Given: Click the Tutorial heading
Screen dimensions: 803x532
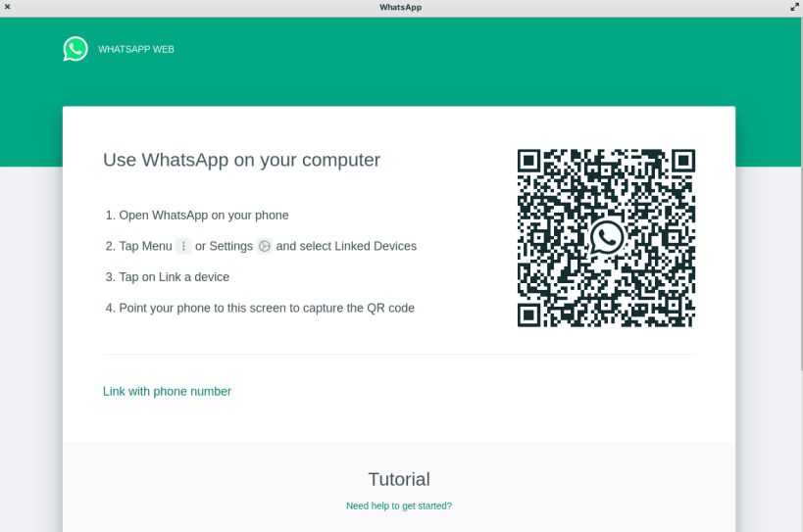Looking at the screenshot, I should click(399, 479).
